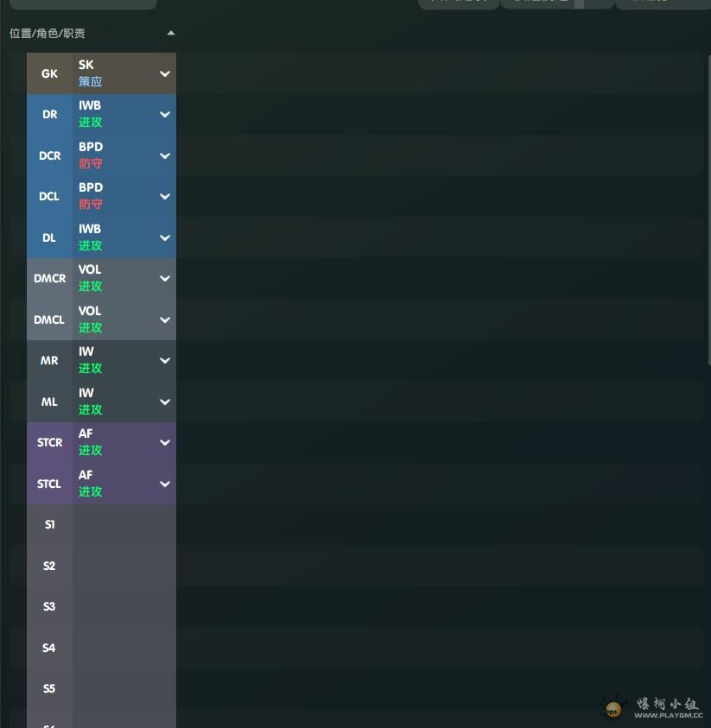Open the DMCL role dropdown chevron
Viewport: 711px width, 728px height.
tap(165, 320)
